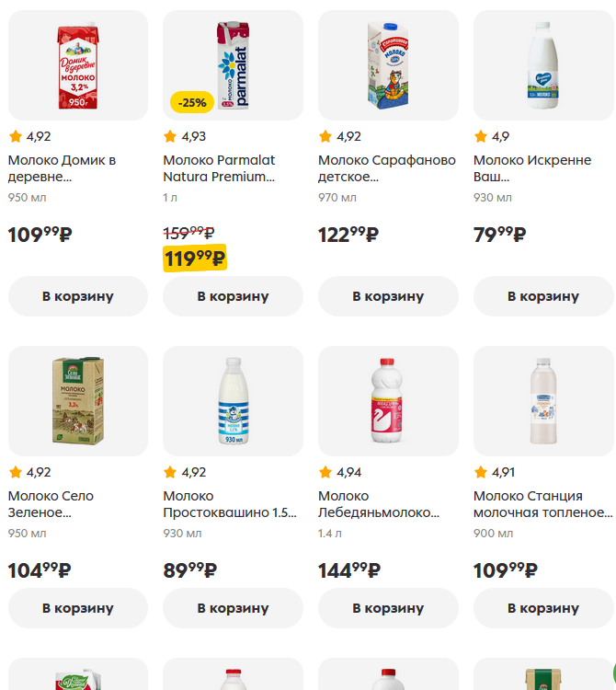Open the Село Зеленое milk carton image
616x690 pixels.
pyautogui.click(x=78, y=401)
